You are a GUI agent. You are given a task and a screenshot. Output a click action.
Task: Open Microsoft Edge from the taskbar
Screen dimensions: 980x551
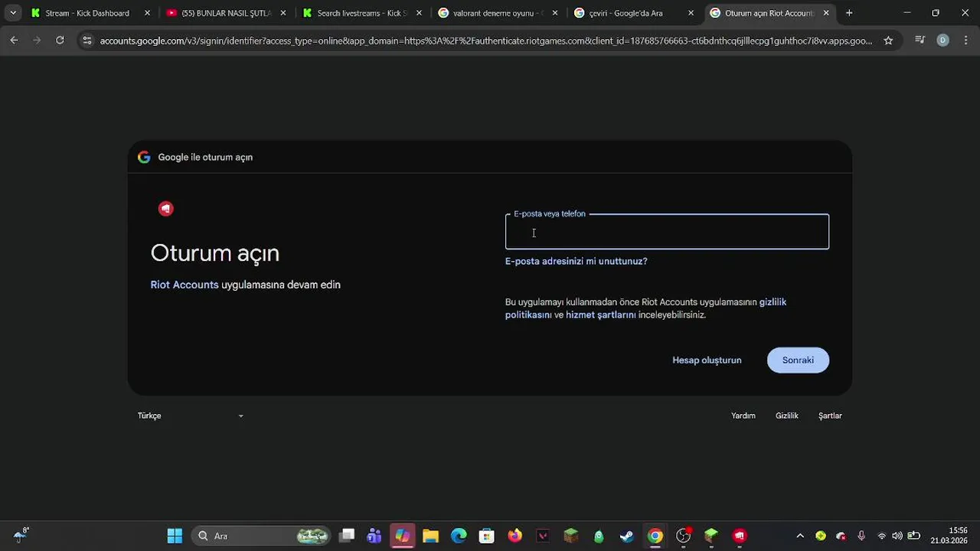click(x=459, y=536)
